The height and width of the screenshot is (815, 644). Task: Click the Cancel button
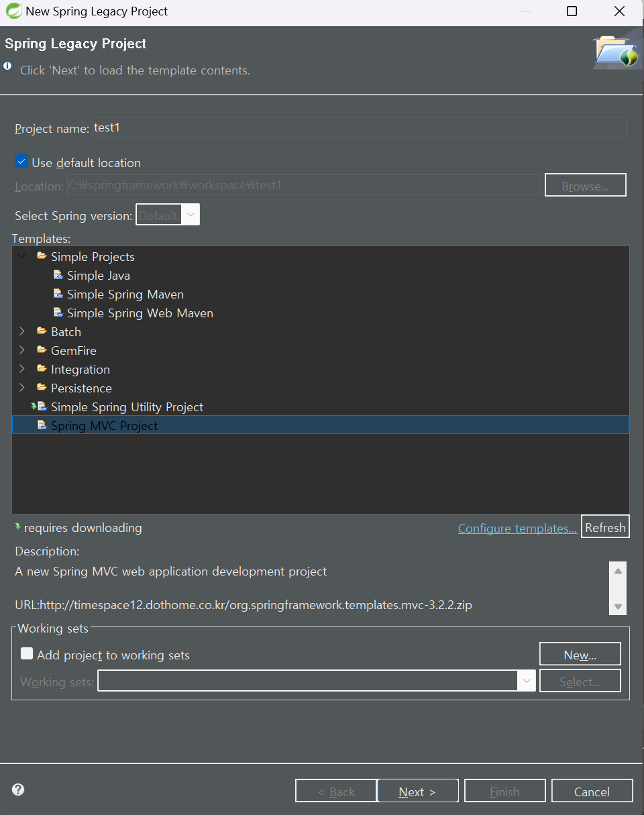[592, 791]
